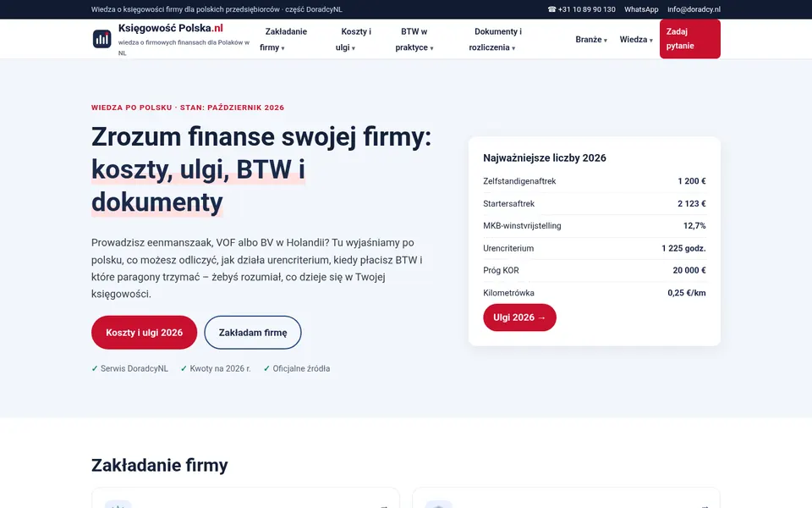Click the 2 123 € value
The height and width of the screenshot is (508, 812).
click(691, 204)
